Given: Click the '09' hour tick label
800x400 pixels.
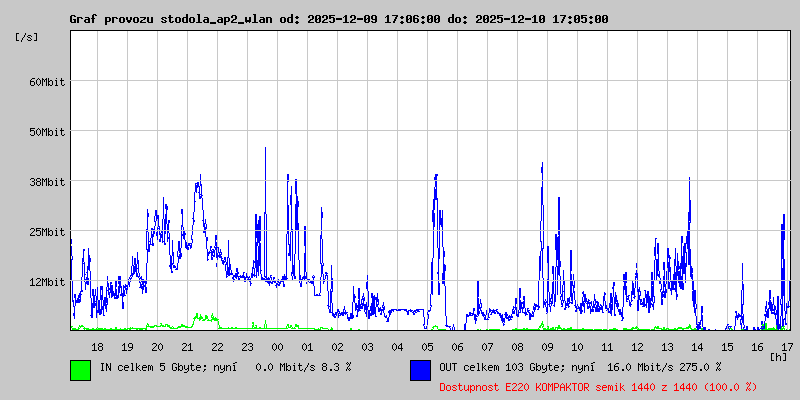Looking at the screenshot, I should pyautogui.click(x=547, y=347).
